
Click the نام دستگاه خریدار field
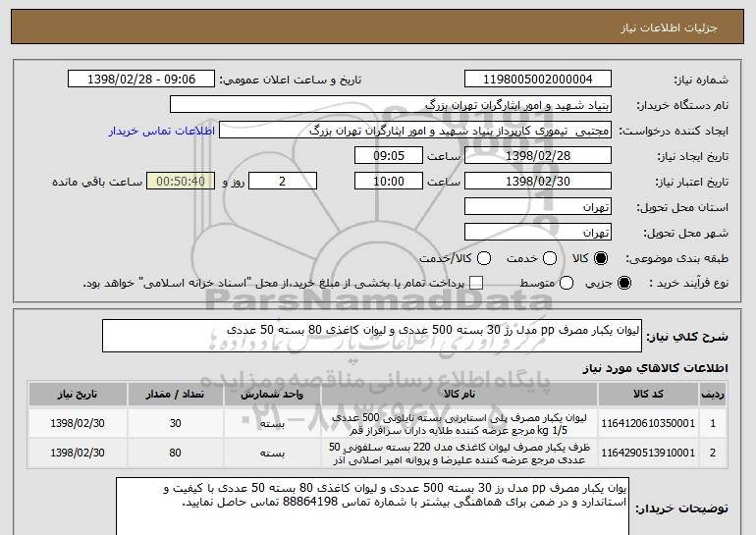391,105
